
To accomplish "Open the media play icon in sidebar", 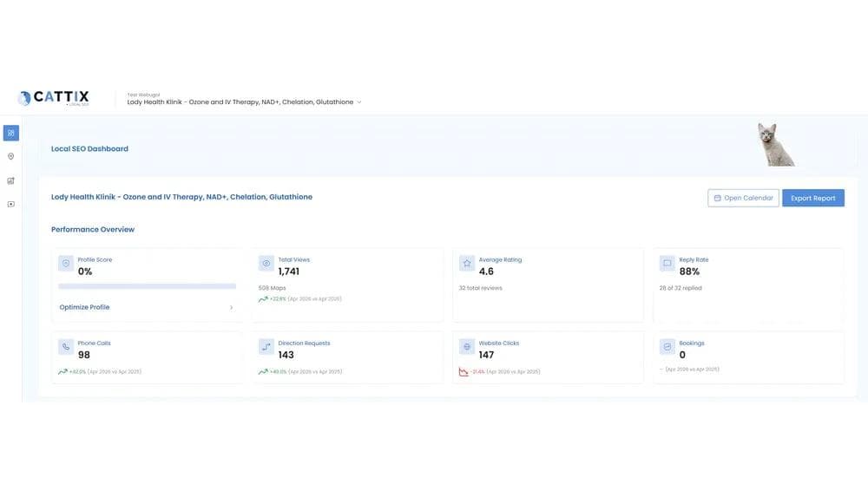I will tap(10, 204).
